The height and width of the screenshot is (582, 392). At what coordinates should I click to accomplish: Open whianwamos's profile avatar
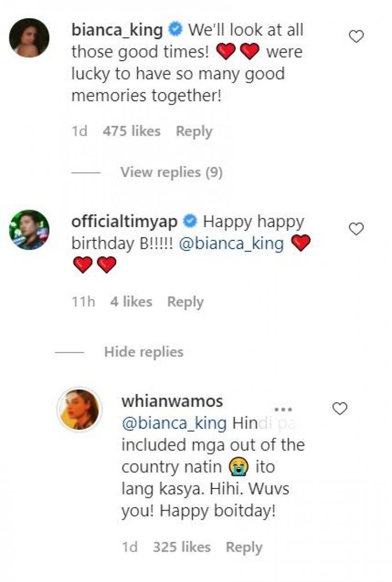[x=79, y=410]
